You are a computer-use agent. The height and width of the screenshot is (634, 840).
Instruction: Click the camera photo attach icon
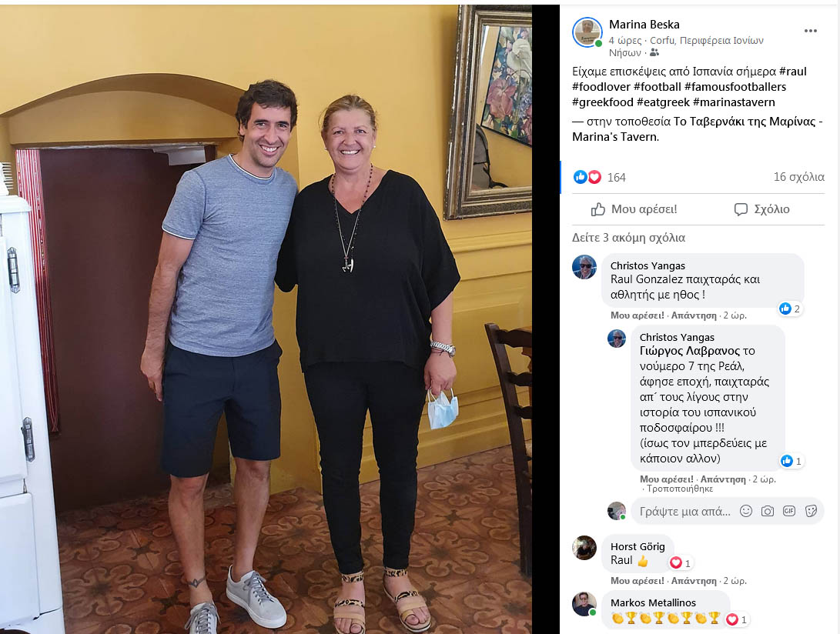768,511
